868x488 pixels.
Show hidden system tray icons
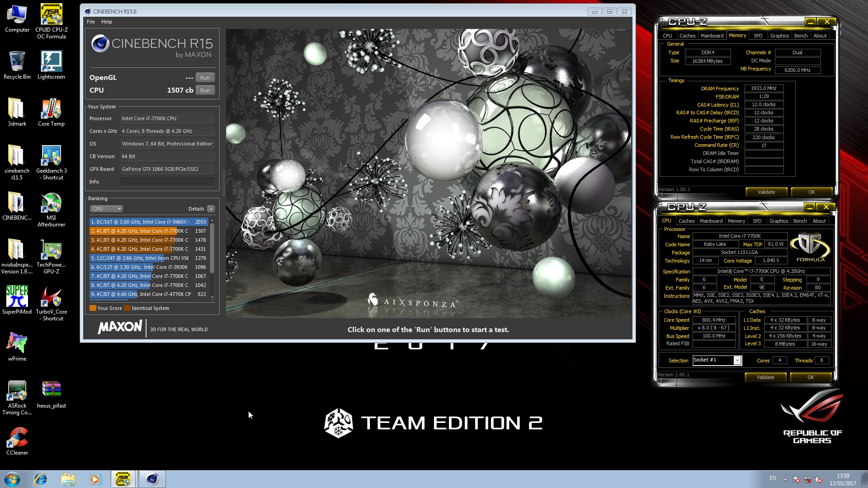click(x=785, y=479)
